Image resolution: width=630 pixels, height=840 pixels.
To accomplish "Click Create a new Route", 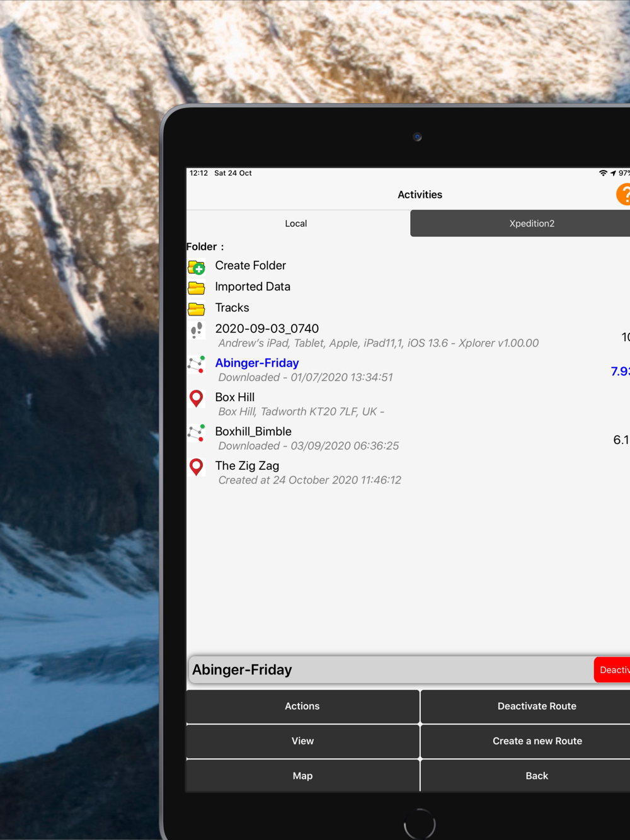I will [x=525, y=741].
